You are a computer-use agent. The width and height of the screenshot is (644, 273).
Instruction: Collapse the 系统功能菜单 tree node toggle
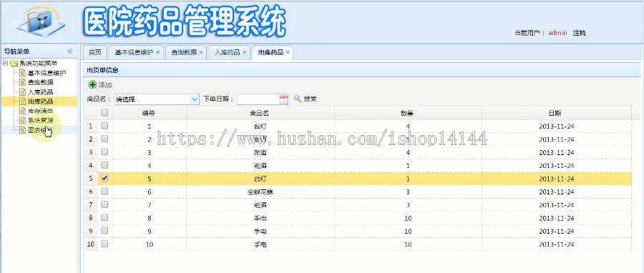pyautogui.click(x=5, y=63)
